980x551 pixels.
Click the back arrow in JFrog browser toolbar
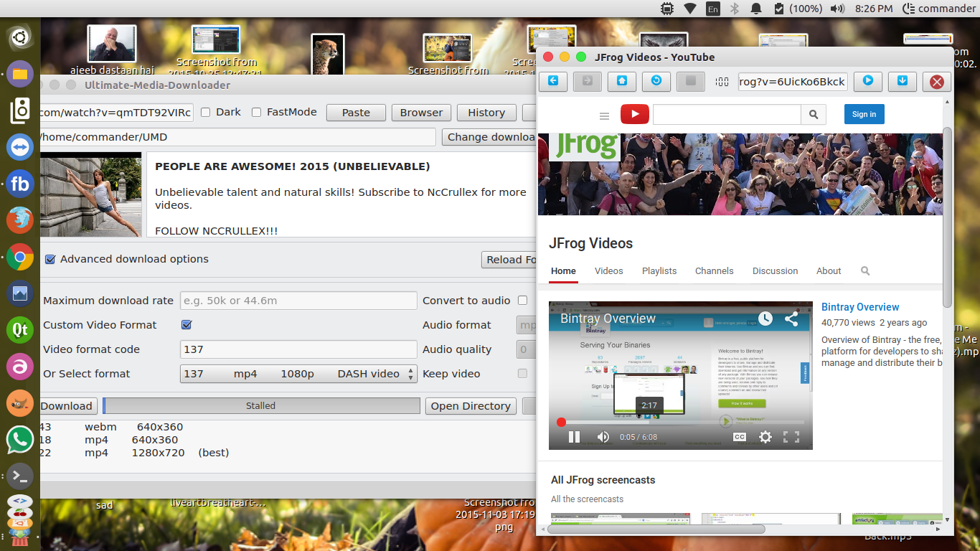tap(553, 81)
